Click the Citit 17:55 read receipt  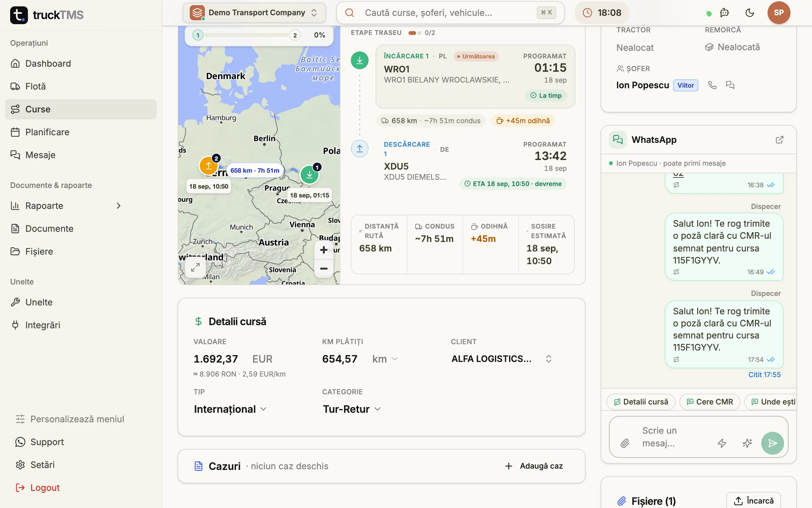tap(764, 375)
